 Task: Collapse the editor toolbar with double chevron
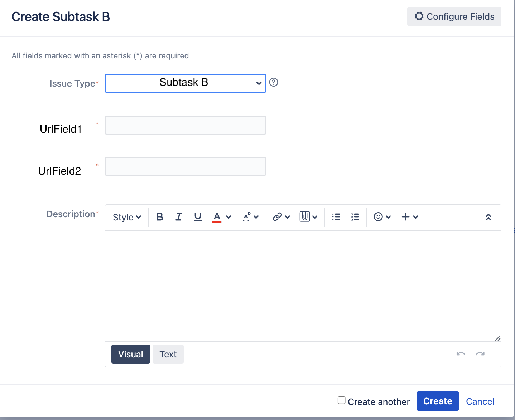click(x=488, y=217)
